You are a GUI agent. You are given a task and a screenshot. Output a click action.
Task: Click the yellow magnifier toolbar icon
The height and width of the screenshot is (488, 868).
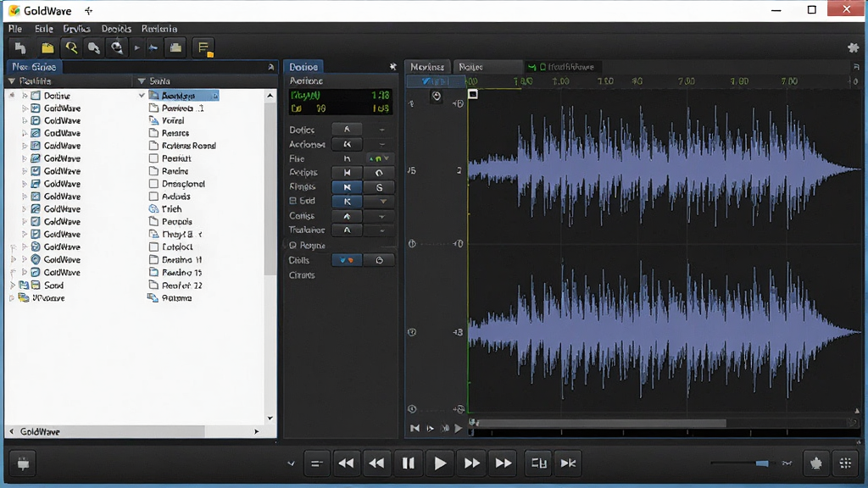coord(71,48)
